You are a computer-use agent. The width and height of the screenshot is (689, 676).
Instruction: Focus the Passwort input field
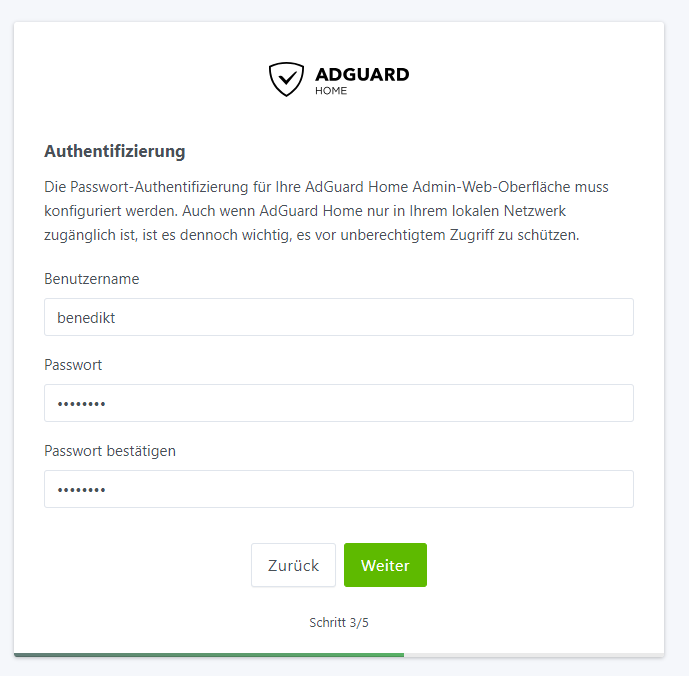pos(339,403)
